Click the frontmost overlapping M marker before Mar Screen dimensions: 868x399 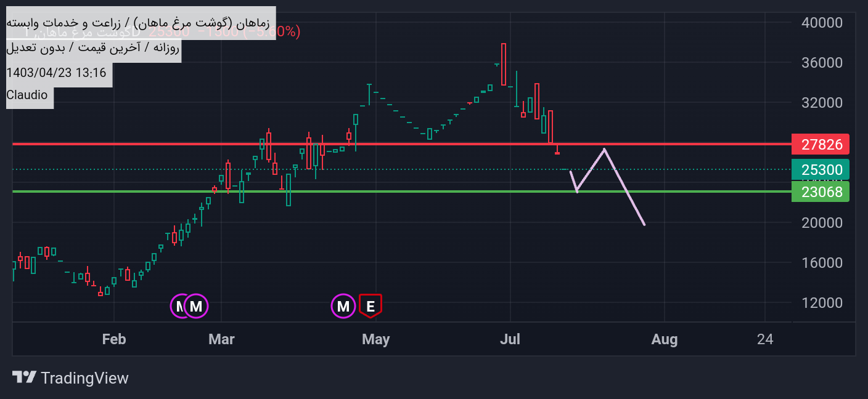click(195, 306)
